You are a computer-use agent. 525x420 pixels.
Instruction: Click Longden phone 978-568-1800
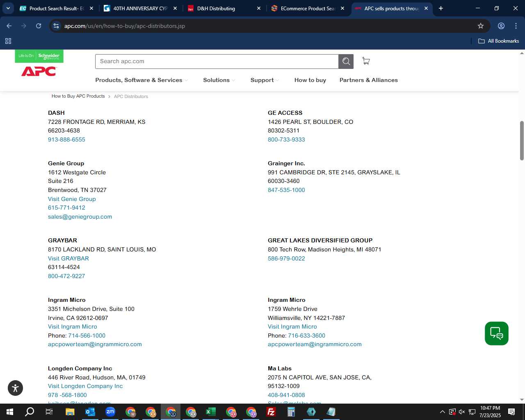[x=67, y=395]
